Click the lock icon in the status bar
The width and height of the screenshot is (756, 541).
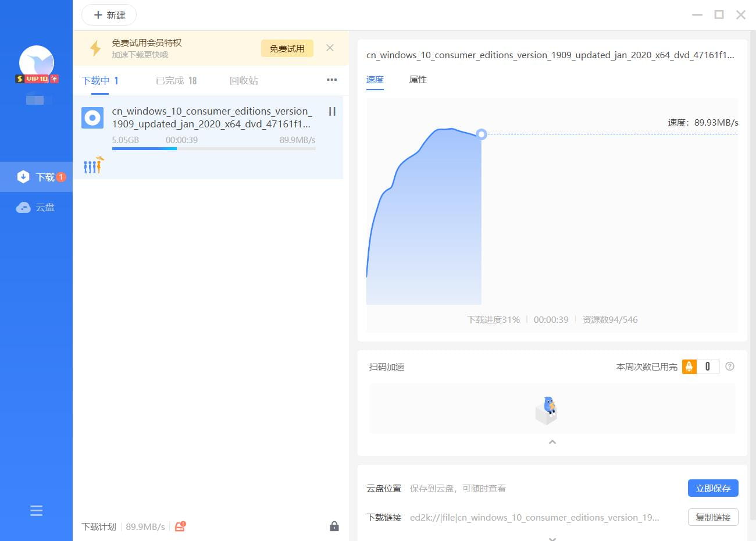[334, 526]
